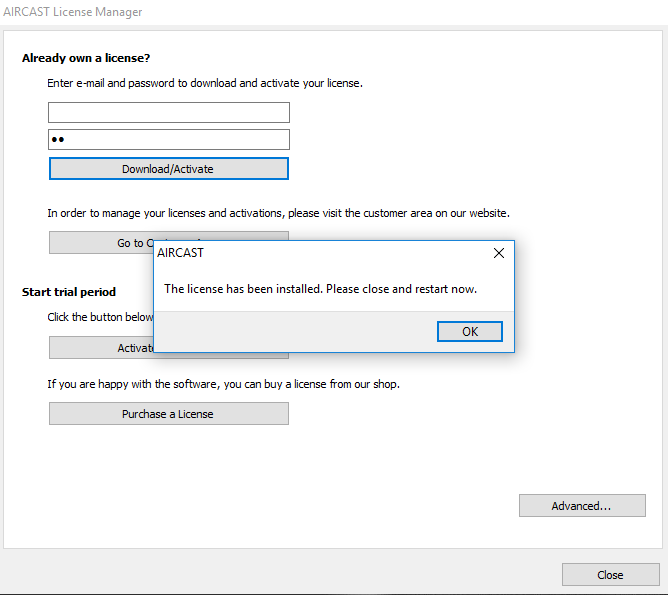668x595 pixels.
Task: Focus the password field with dots
Action: (169, 140)
